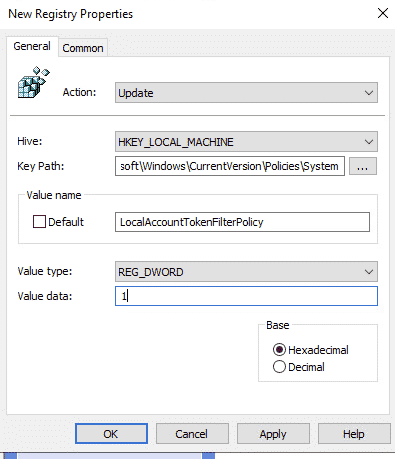The width and height of the screenshot is (395, 459).
Task: Confirm with the OK button
Action: [111, 434]
